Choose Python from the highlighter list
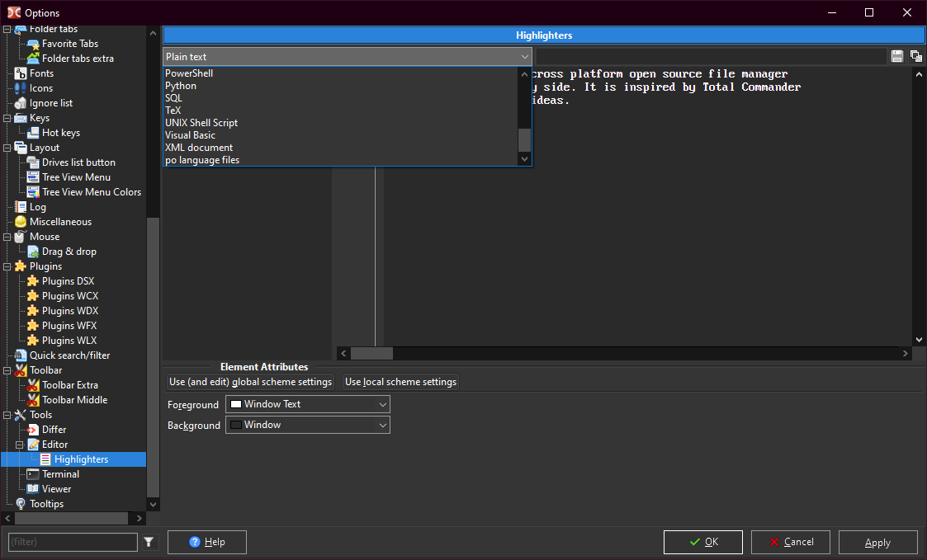Screen dimensions: 927x560 pyautogui.click(x=181, y=86)
